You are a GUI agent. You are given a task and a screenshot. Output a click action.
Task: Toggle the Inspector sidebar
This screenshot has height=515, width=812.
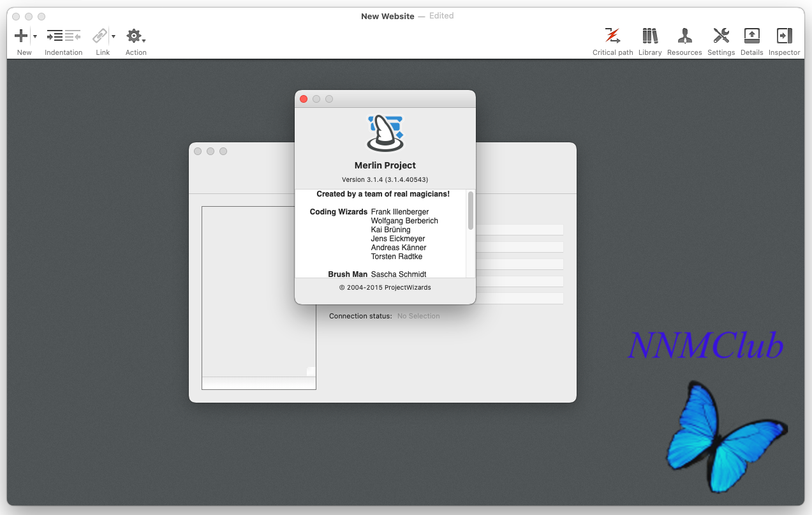coord(784,36)
